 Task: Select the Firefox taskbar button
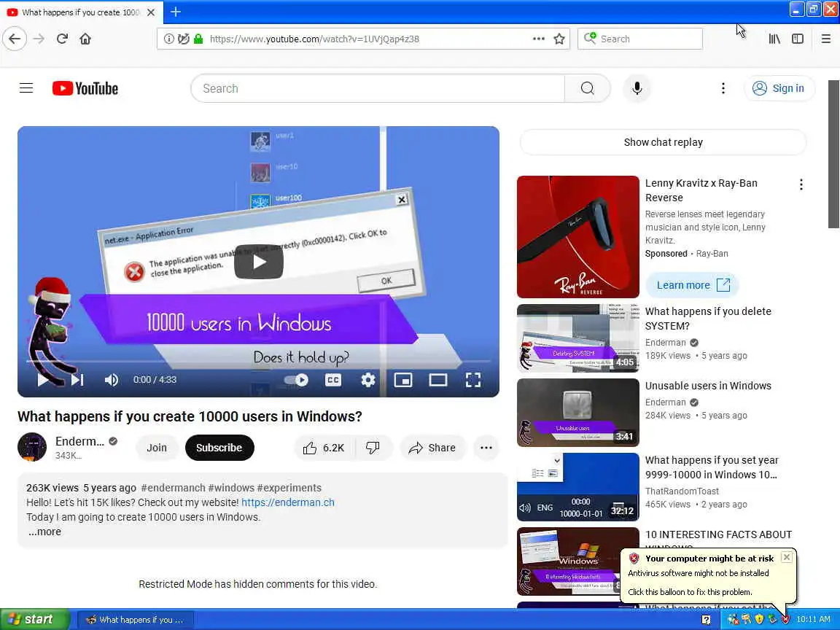(x=136, y=620)
